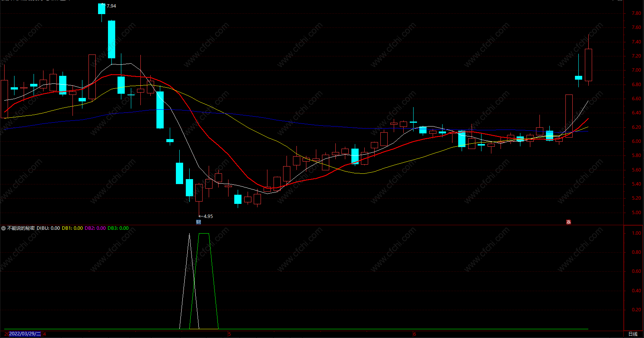Image resolution: width=644 pixels, height=338 pixels.
Task: Click the 6.60 price axis label
Action: [x=636, y=99]
